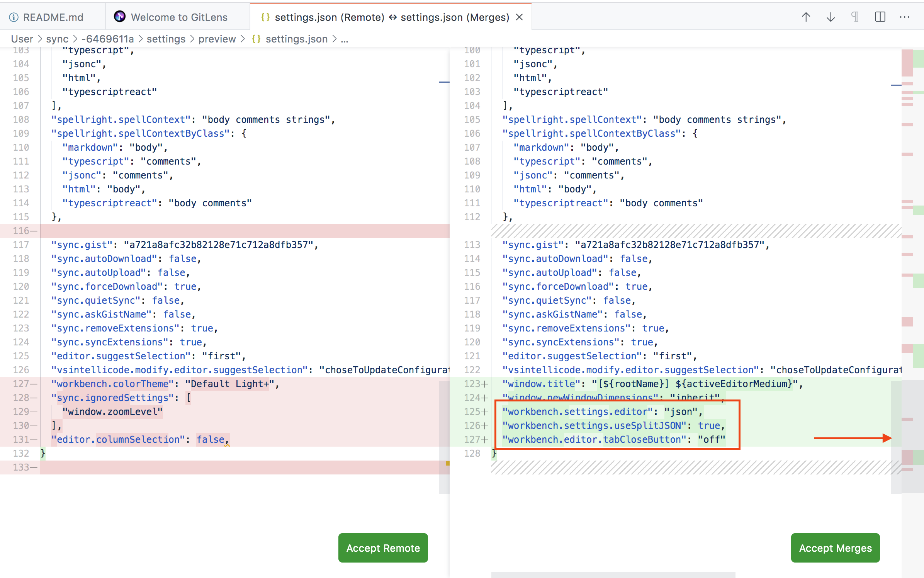
Task: Open -6469611a breadcrumb segment
Action: point(107,39)
